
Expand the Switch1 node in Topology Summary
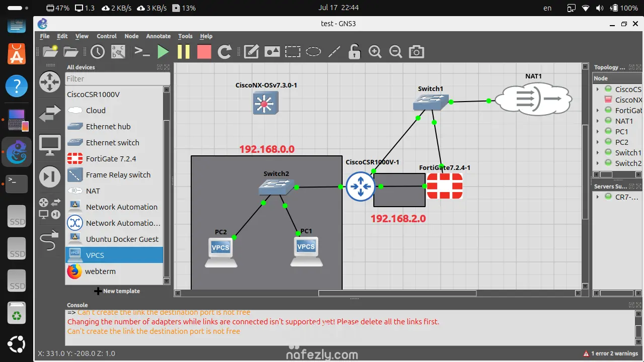598,153
